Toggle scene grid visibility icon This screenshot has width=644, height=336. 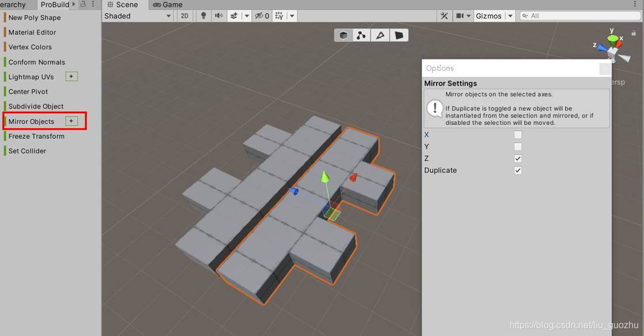click(279, 16)
